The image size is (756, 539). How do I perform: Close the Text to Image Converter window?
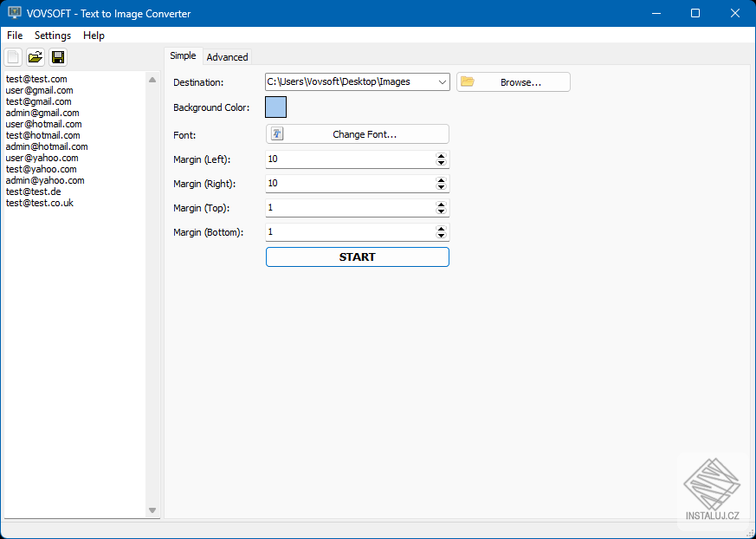point(735,13)
